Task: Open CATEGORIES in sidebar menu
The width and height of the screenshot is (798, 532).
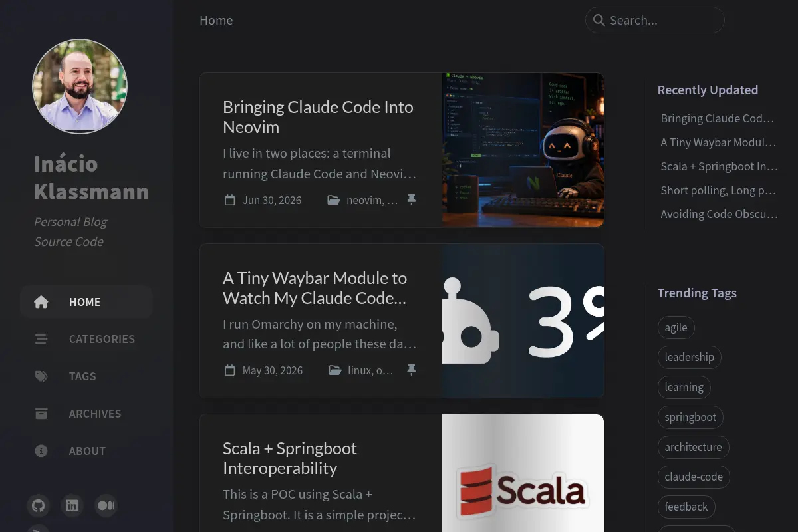Action: [86, 339]
